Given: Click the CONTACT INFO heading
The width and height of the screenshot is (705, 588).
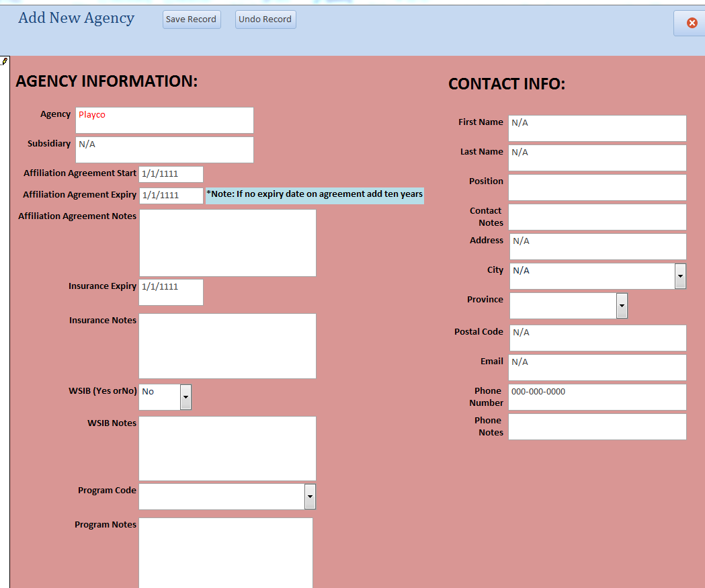Looking at the screenshot, I should click(x=507, y=84).
